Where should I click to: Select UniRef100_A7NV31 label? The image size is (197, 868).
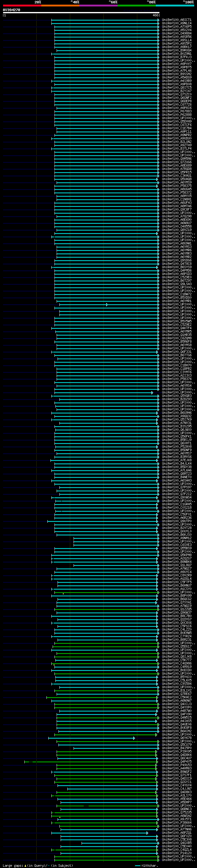pyautogui.click(x=177, y=423)
